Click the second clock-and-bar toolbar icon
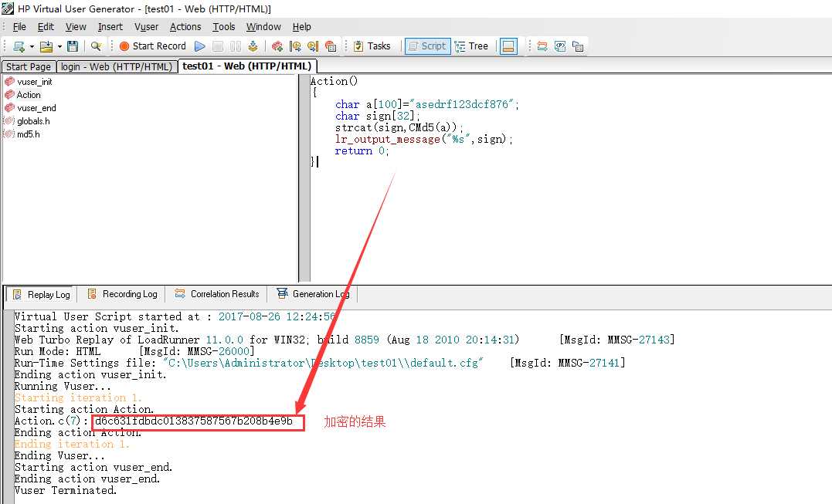The image size is (832, 504). tap(313, 46)
